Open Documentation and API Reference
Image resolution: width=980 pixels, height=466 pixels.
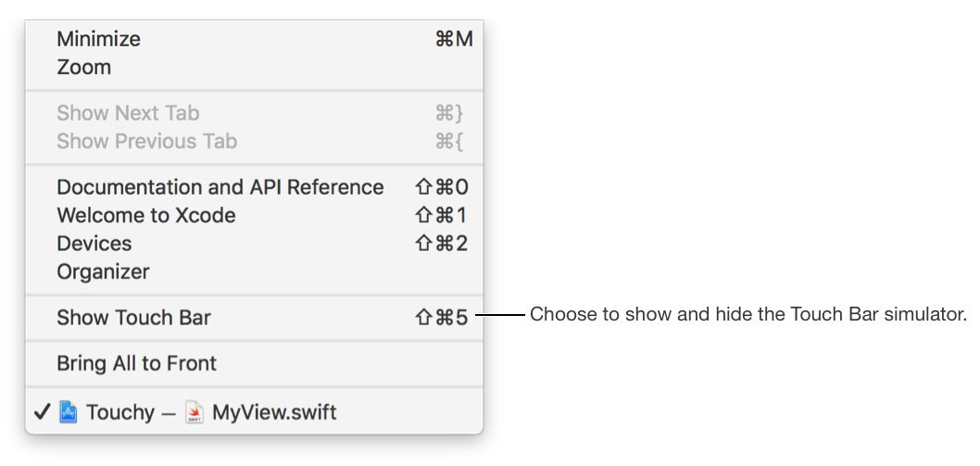pyautogui.click(x=220, y=187)
